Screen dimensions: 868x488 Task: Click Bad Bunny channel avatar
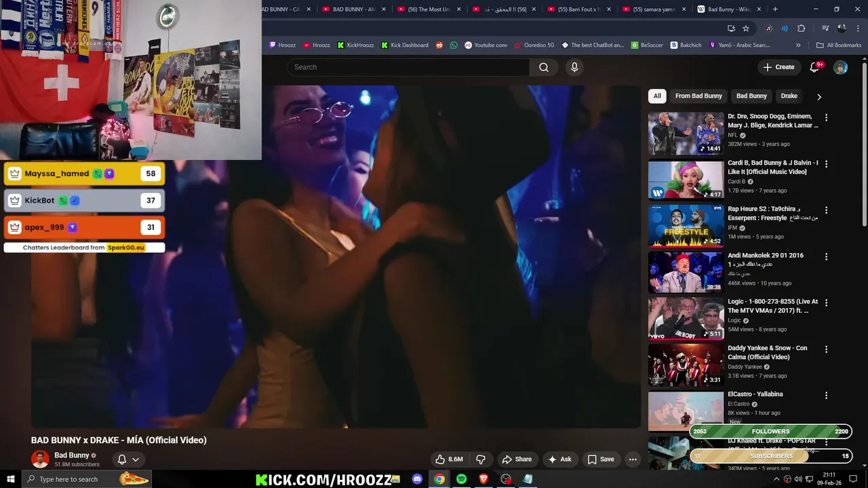point(40,459)
